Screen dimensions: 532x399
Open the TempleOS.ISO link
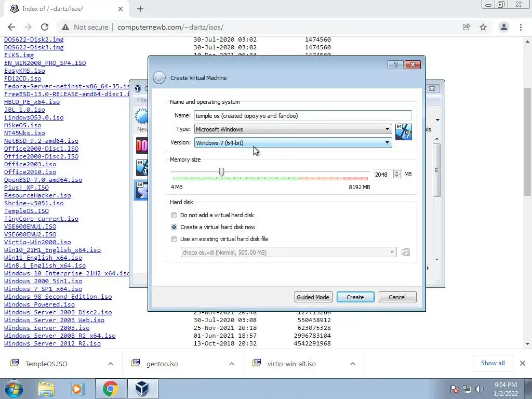(x=26, y=211)
